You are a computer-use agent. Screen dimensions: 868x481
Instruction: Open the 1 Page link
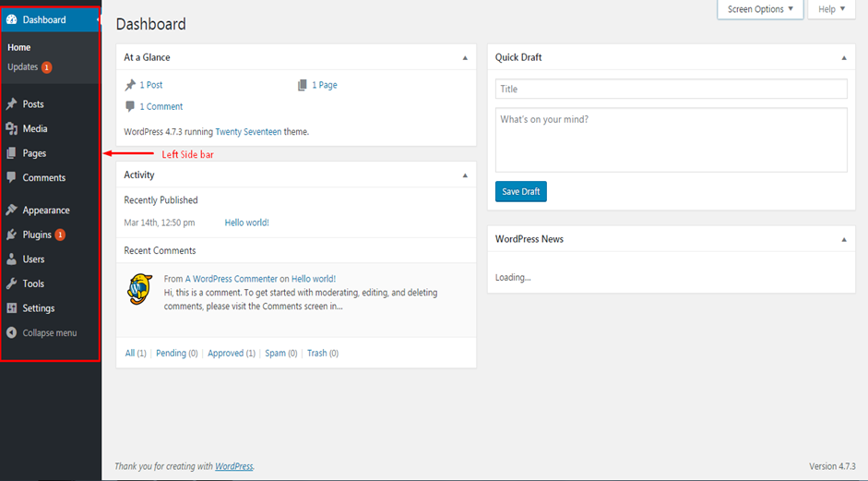point(325,85)
